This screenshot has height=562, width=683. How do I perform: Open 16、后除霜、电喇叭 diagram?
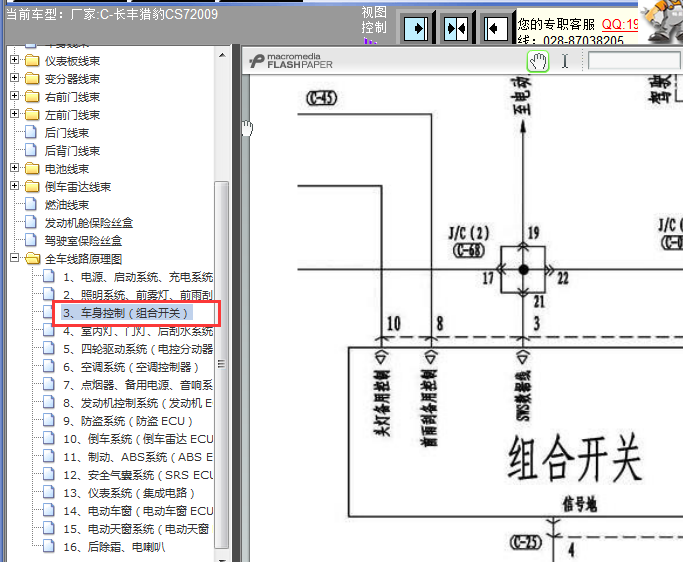pyautogui.click(x=114, y=547)
